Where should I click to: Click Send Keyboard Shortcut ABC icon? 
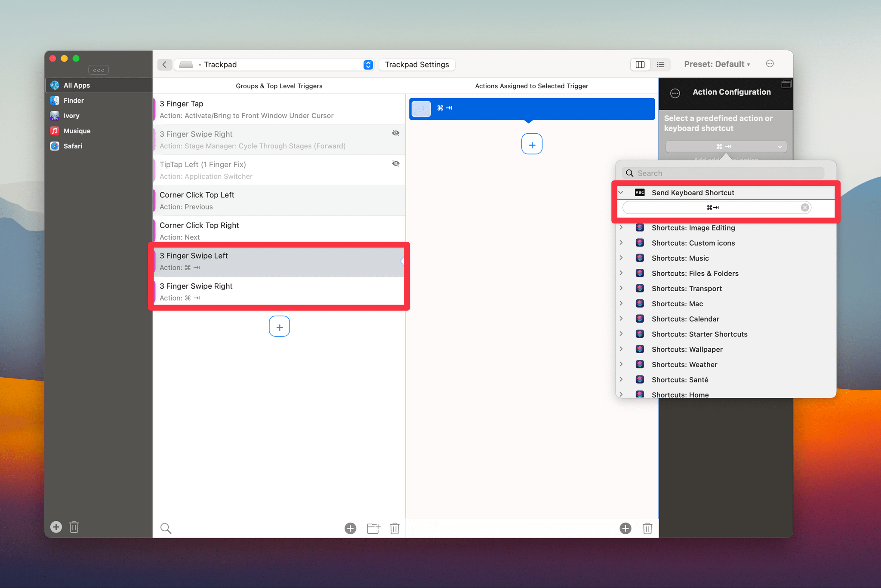click(640, 192)
